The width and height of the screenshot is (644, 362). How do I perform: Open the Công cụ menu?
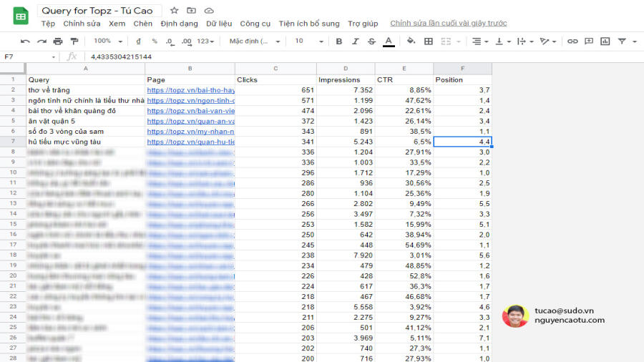pos(255,24)
